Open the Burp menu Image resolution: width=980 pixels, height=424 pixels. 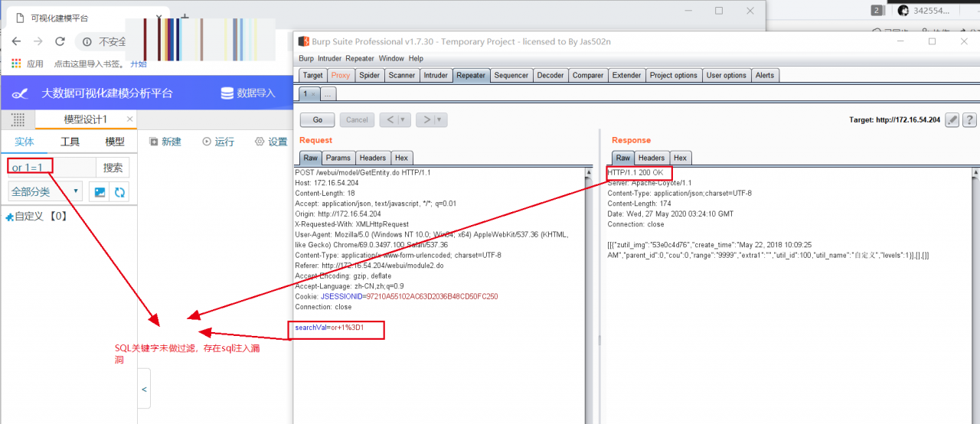point(305,58)
